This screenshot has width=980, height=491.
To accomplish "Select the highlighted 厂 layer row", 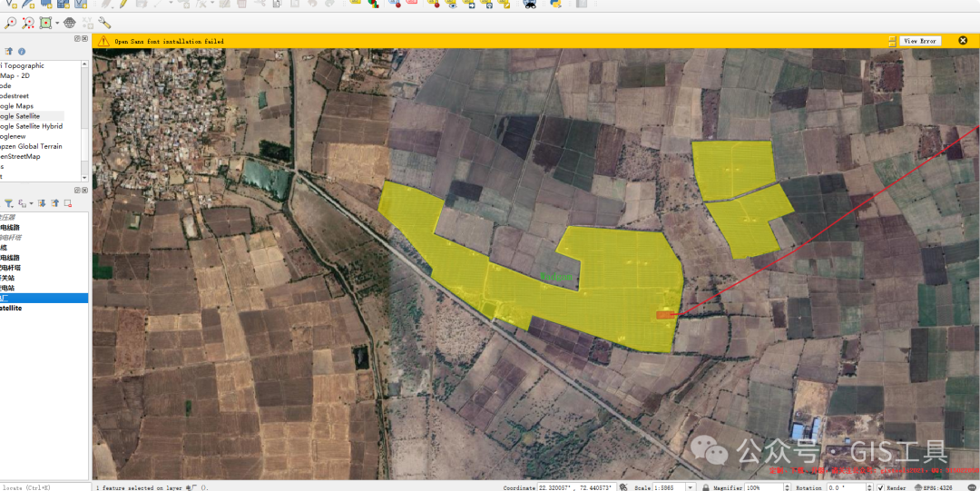I will [x=44, y=299].
